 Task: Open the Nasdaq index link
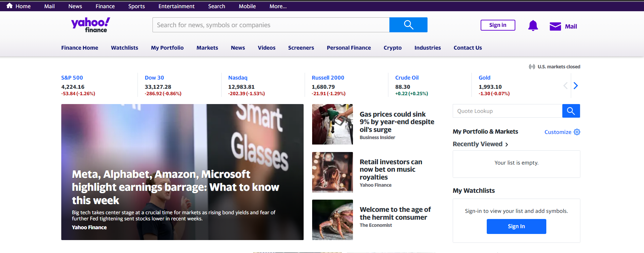coord(238,78)
